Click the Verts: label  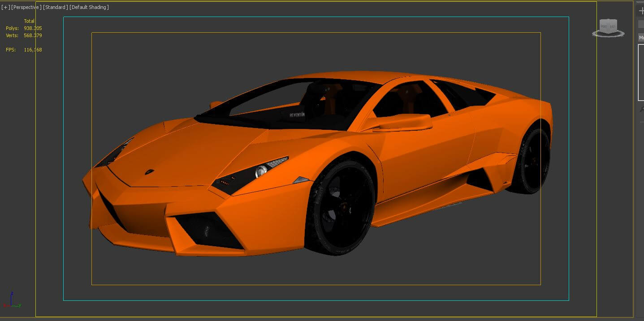pos(12,35)
